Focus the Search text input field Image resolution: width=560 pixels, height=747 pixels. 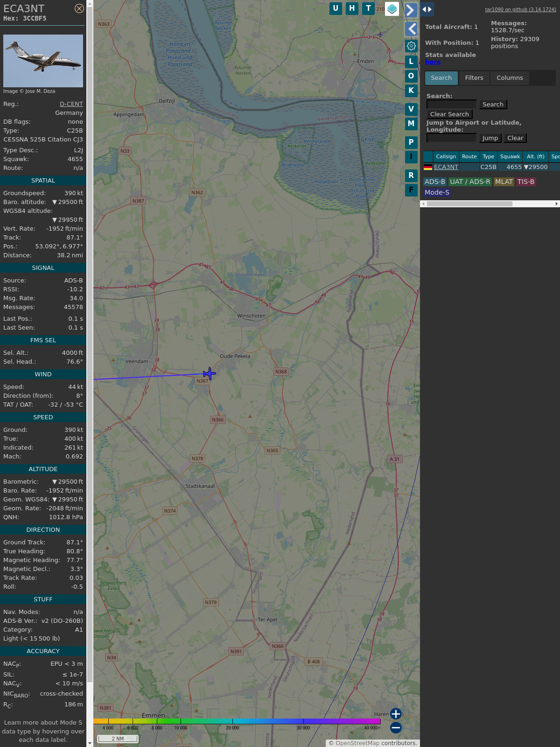pyautogui.click(x=451, y=105)
